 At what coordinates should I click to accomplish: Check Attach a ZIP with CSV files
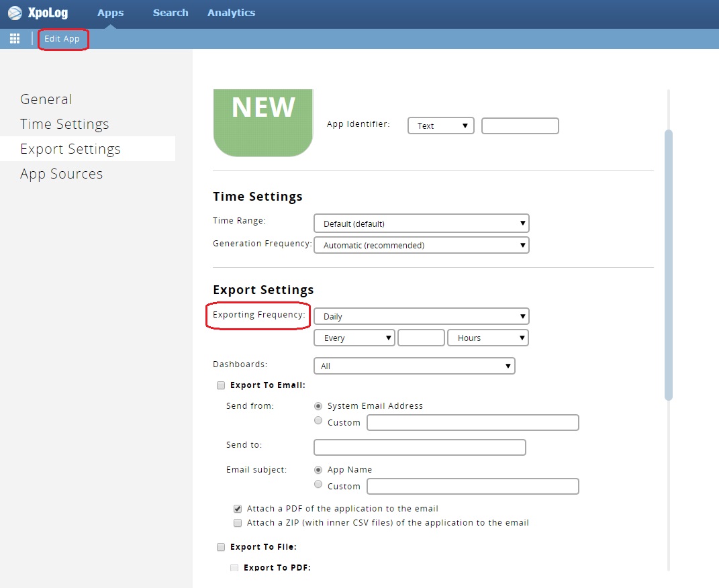(x=238, y=523)
